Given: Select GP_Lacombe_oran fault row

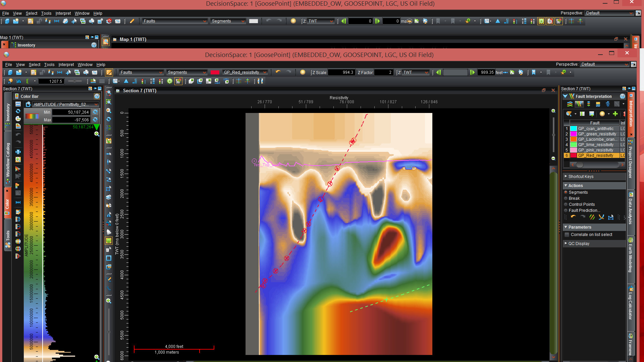Looking at the screenshot, I should [594, 139].
